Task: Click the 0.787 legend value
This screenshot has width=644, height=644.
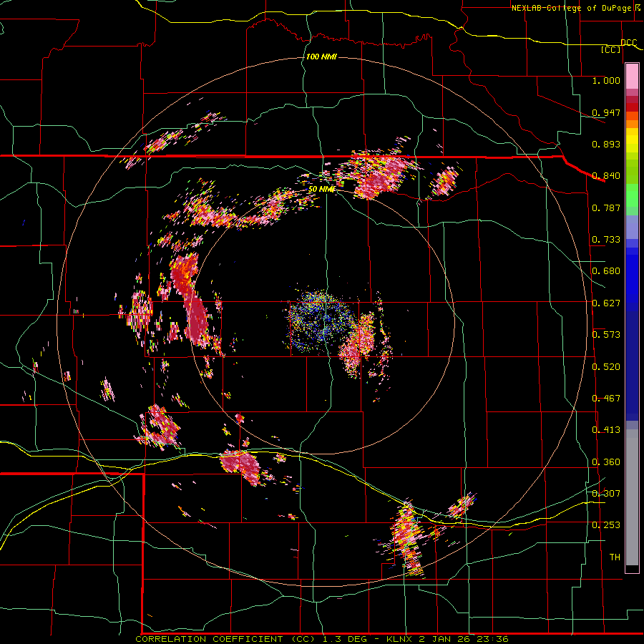Action: (606, 208)
